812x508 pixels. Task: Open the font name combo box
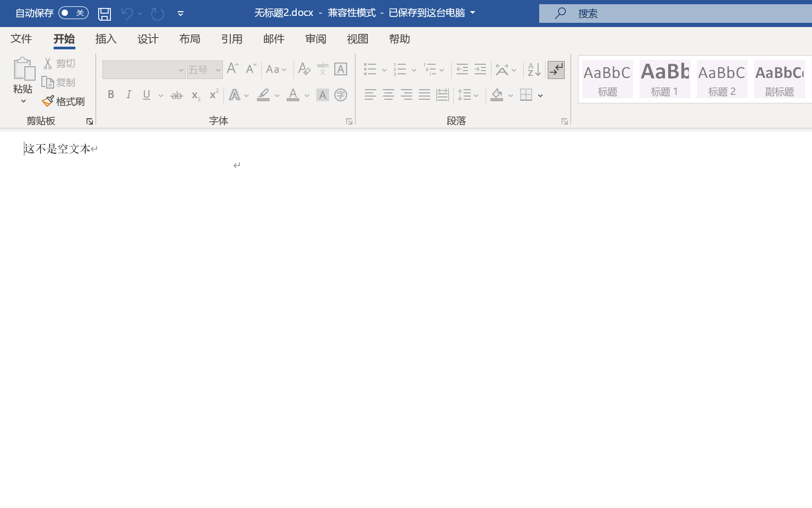click(x=144, y=70)
